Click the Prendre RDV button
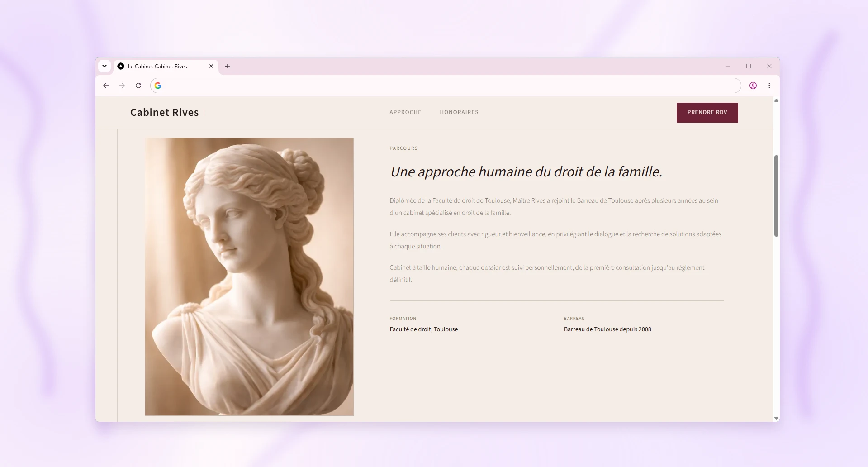The height and width of the screenshot is (467, 868). point(707,112)
